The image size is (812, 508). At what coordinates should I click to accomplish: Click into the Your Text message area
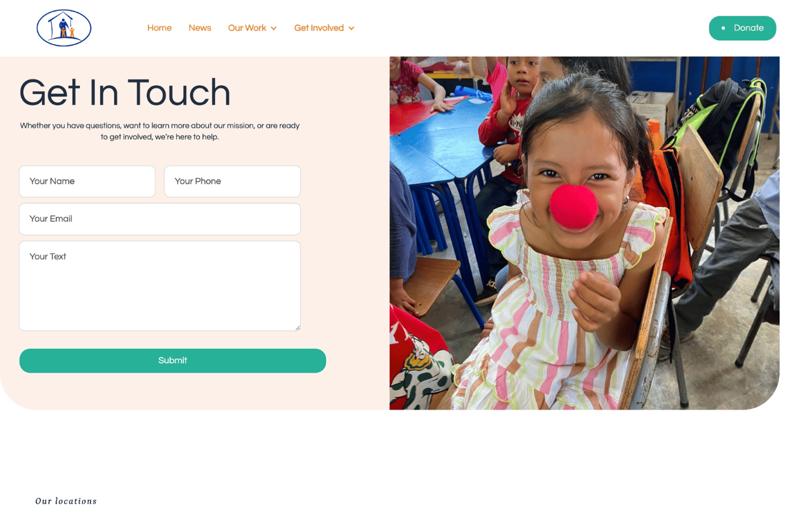pyautogui.click(x=160, y=286)
